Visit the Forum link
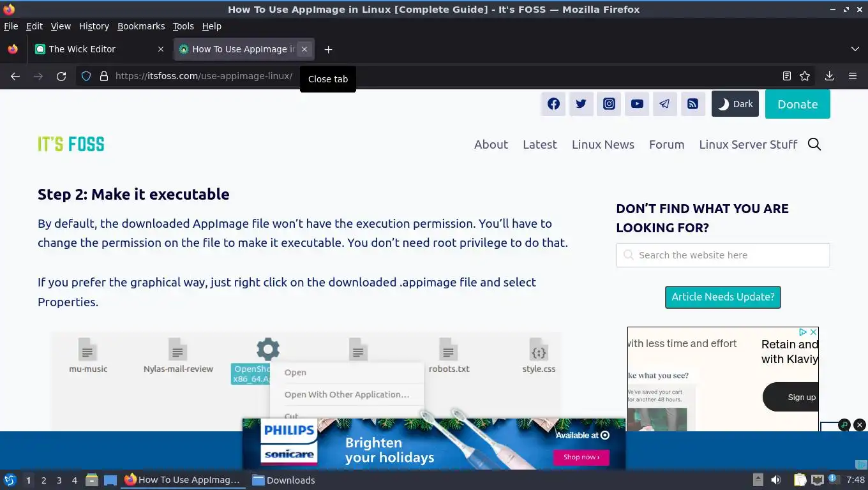This screenshot has width=868, height=490. pos(666,144)
